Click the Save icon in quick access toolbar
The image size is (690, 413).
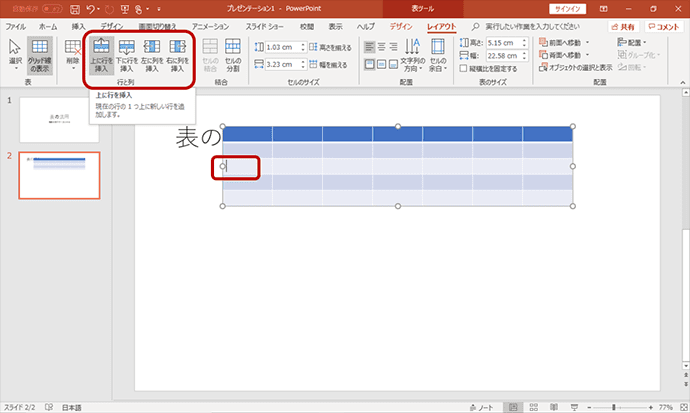tap(75, 9)
